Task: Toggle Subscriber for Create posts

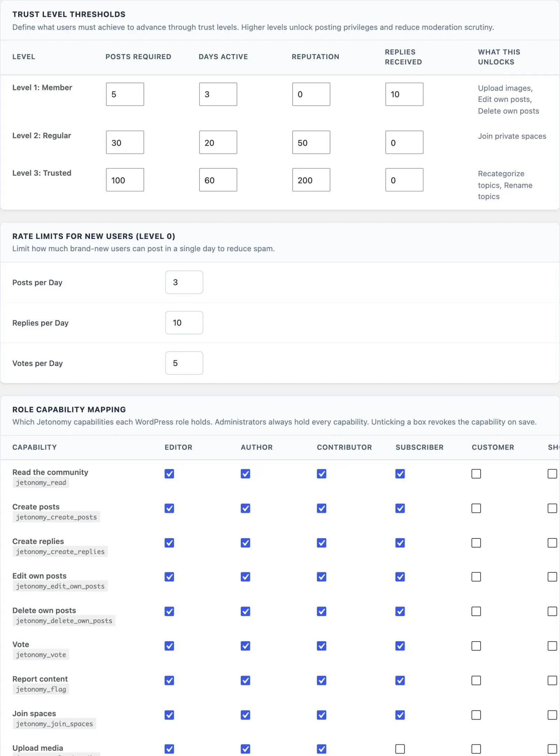Action: tap(400, 508)
